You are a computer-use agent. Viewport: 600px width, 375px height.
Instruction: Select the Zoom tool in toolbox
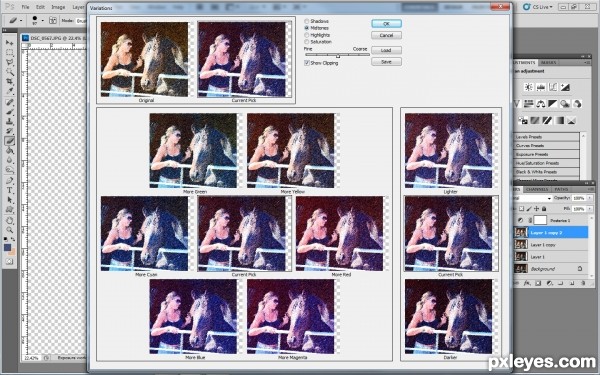10,230
